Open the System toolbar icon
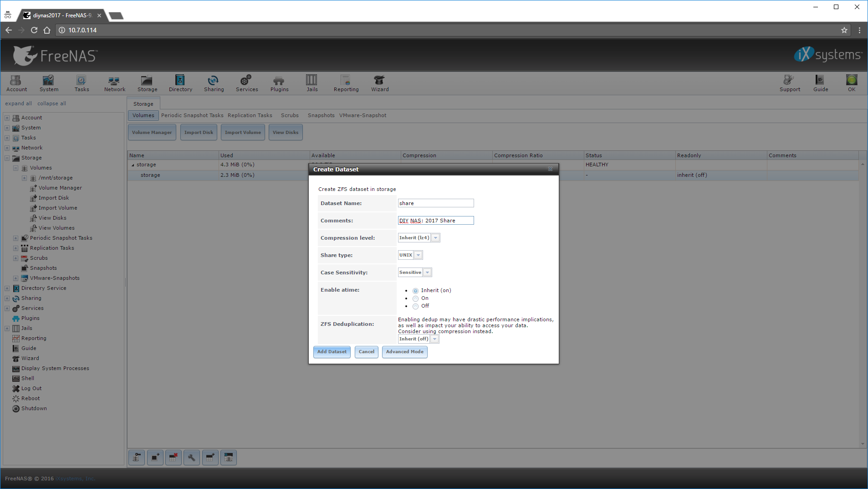This screenshot has height=489, width=868. [x=49, y=83]
